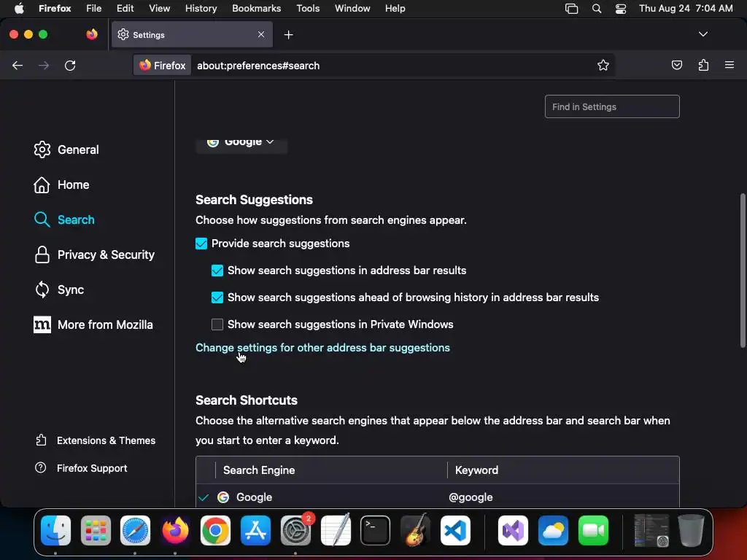Click the Search Engine column header
Viewport: 747px width, 560px height.
[331, 470]
